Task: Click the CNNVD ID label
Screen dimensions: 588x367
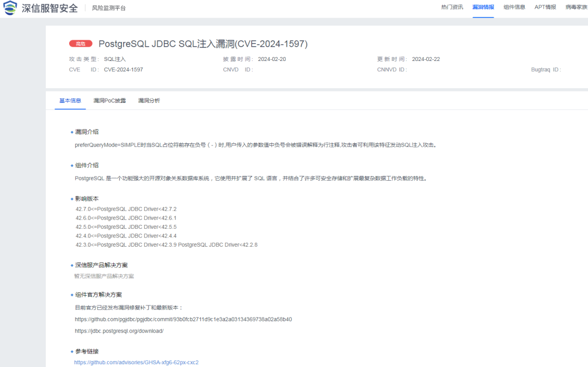Action: point(392,70)
